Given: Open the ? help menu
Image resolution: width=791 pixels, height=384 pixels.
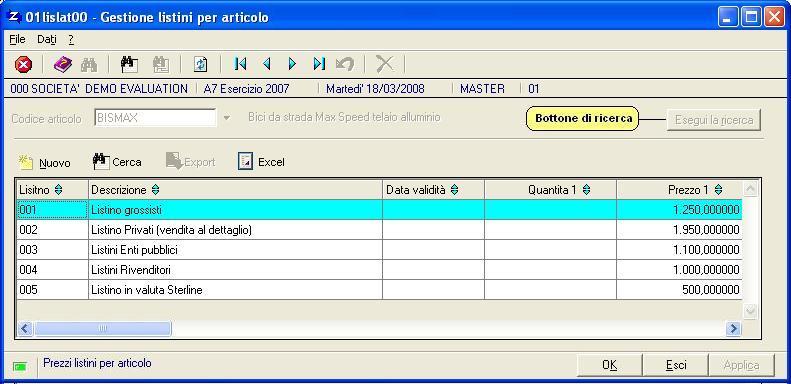Looking at the screenshot, I should coord(71,39).
